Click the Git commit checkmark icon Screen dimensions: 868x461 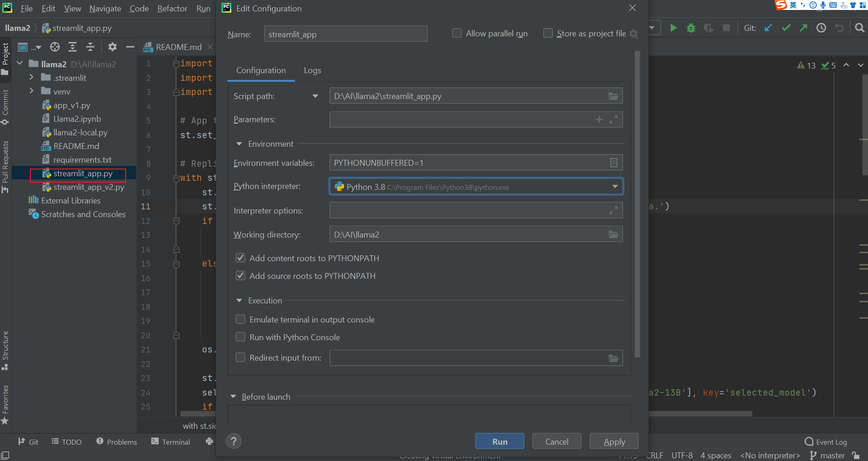point(786,28)
